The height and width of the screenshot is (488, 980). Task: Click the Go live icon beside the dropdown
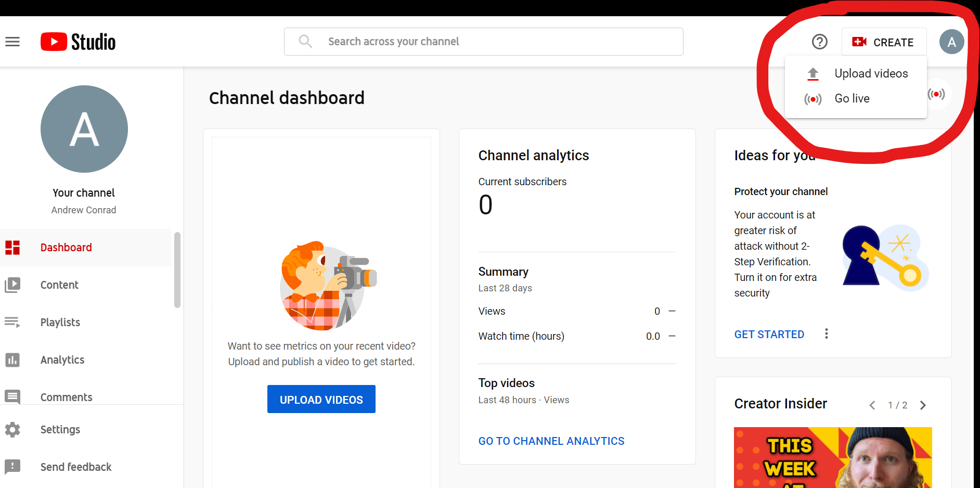936,94
